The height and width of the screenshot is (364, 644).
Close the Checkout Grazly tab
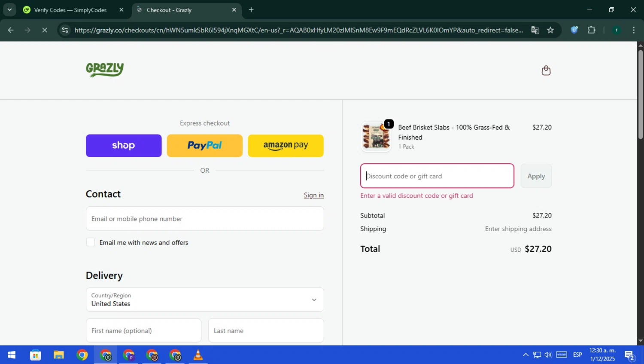234,10
